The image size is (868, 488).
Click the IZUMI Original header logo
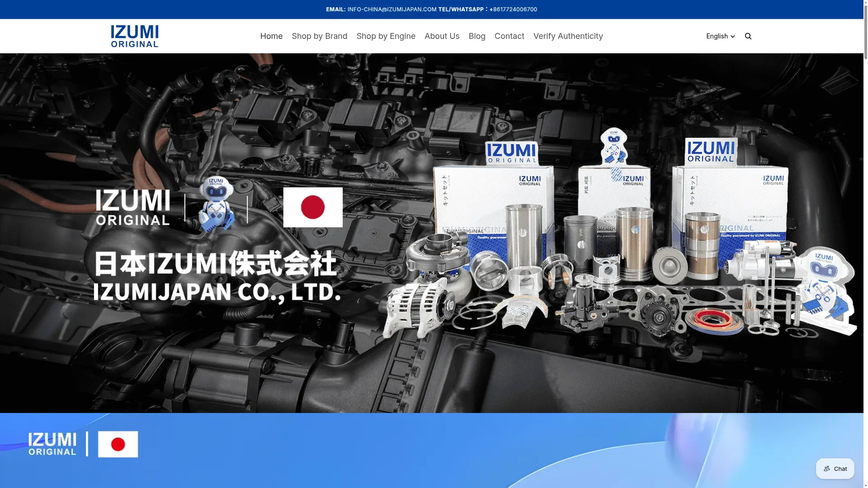click(x=135, y=36)
